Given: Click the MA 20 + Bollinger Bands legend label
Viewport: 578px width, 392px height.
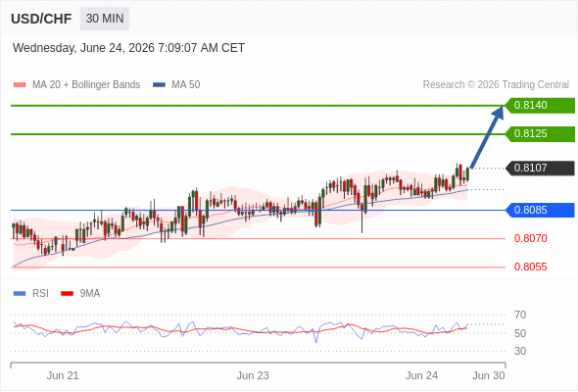Looking at the screenshot, I should [86, 85].
